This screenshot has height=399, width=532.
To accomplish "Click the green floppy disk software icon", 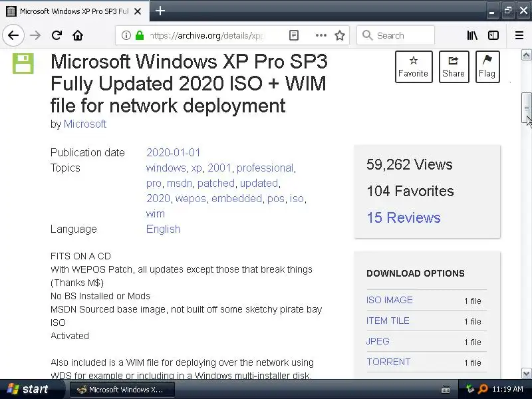I will [x=23, y=63].
